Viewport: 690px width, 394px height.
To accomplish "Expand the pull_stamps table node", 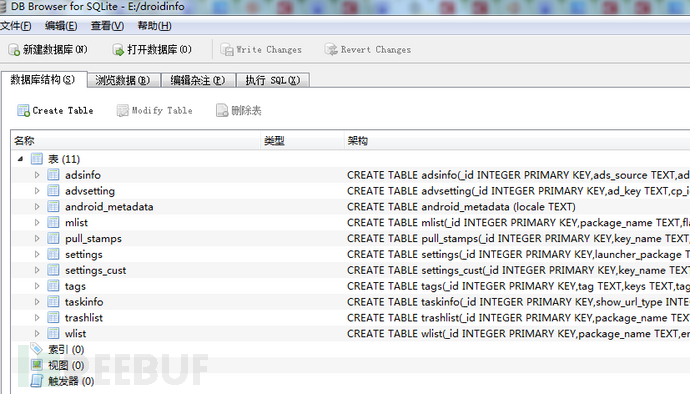I will (37, 238).
